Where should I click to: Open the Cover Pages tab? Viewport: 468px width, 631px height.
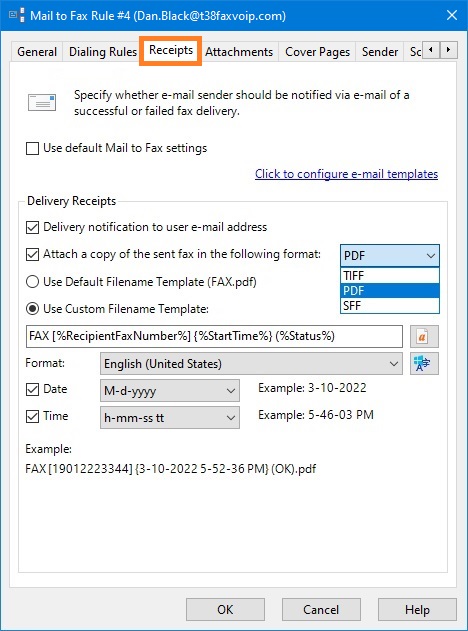coord(317,52)
